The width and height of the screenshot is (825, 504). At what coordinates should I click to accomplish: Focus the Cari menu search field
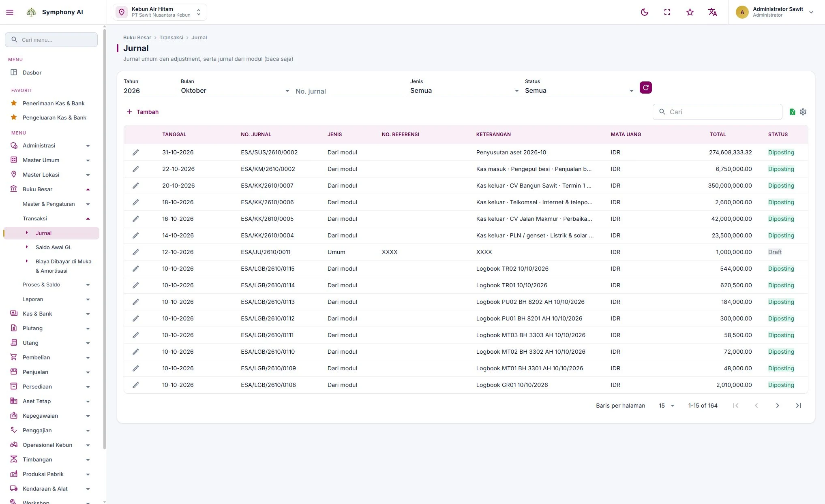click(51, 40)
